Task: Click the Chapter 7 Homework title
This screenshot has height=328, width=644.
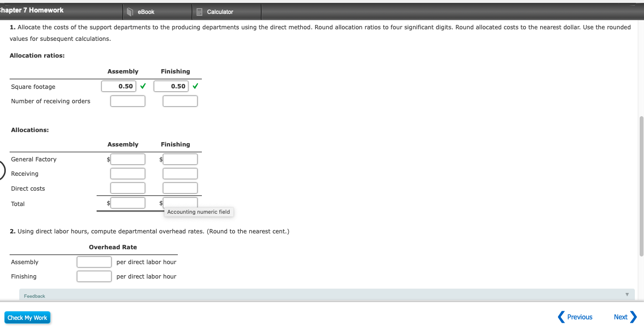Action: 32,10
